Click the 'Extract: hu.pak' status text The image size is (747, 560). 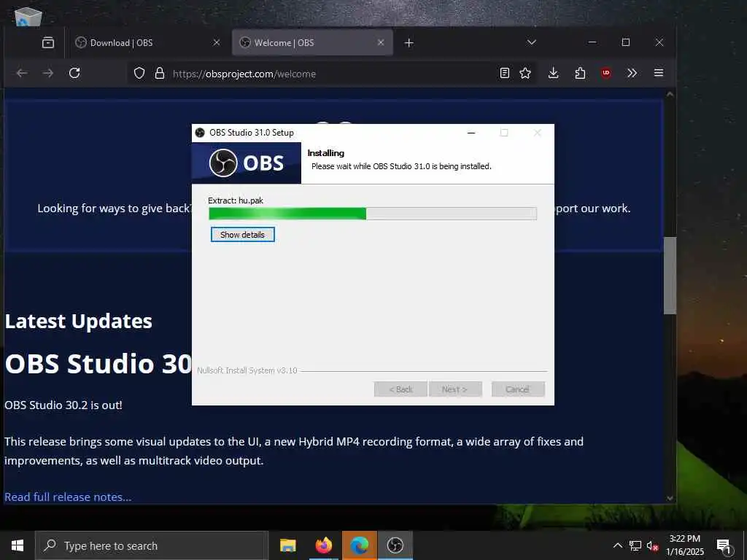(236, 201)
